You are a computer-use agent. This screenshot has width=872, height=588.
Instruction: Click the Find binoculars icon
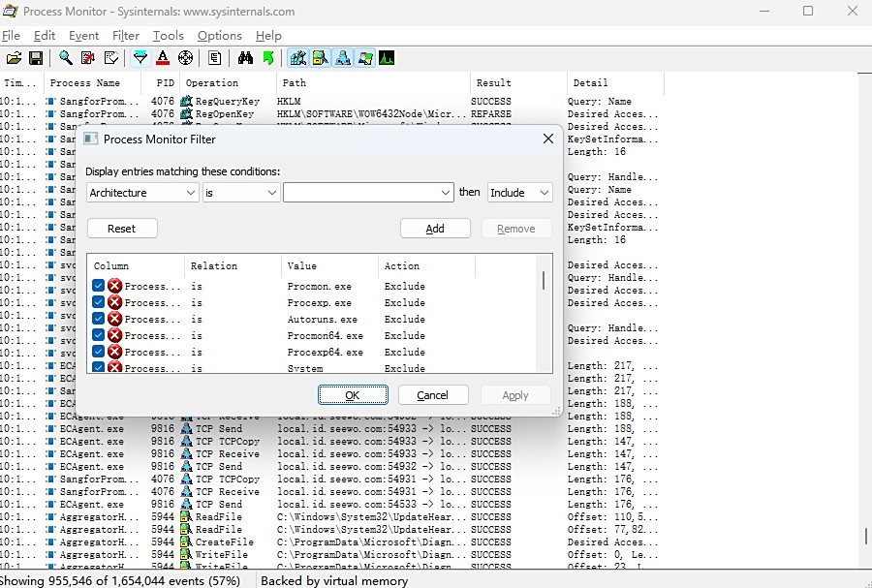[245, 58]
